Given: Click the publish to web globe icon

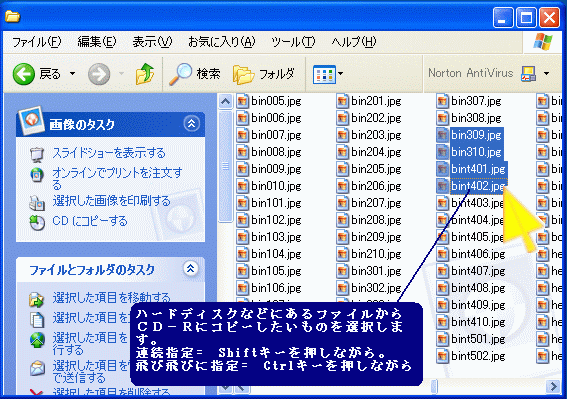Looking at the screenshot, I should [x=37, y=340].
